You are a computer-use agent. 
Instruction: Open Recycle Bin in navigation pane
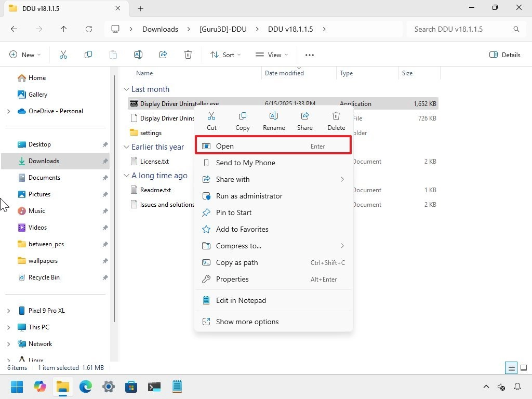56,277
